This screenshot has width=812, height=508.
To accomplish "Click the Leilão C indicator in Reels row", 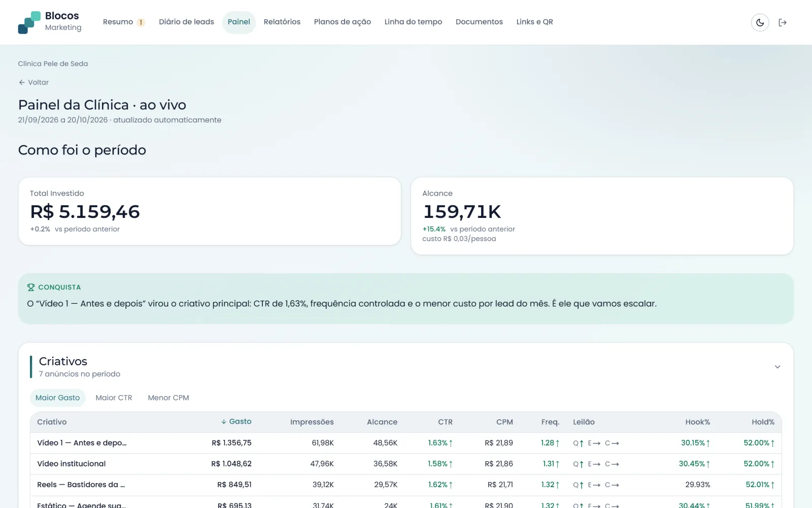I will point(612,485).
